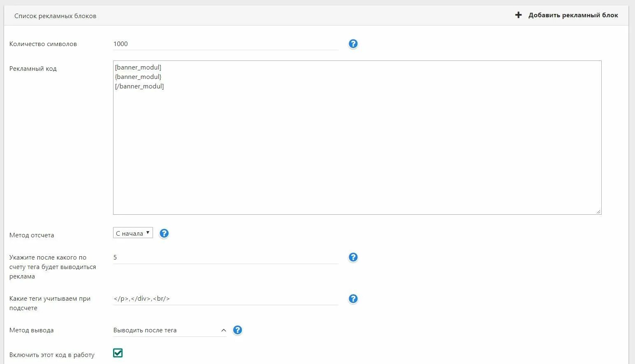635x364 pixels.
Task: Click inside the 'Рекламный код' textarea
Action: (357, 137)
